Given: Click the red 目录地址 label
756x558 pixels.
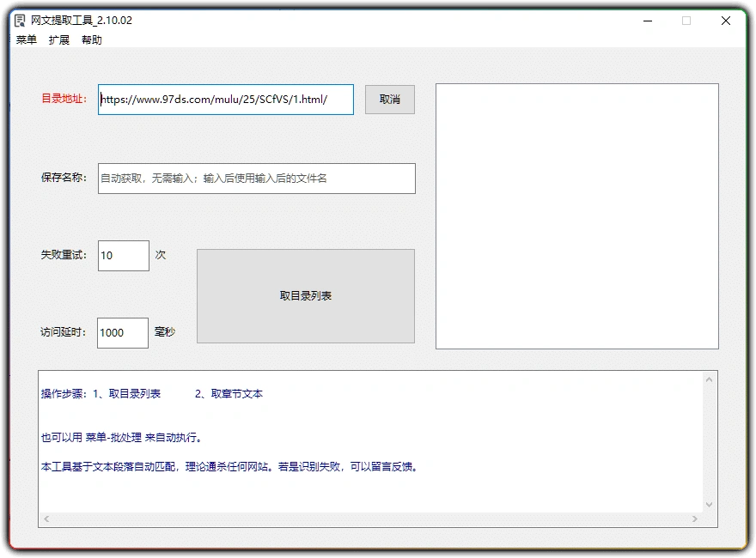Looking at the screenshot, I should 64,99.
